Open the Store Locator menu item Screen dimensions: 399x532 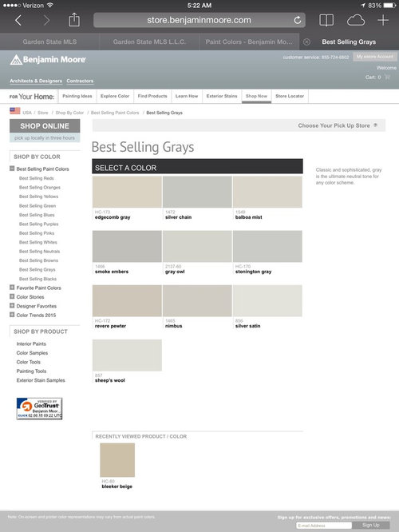coord(290,96)
